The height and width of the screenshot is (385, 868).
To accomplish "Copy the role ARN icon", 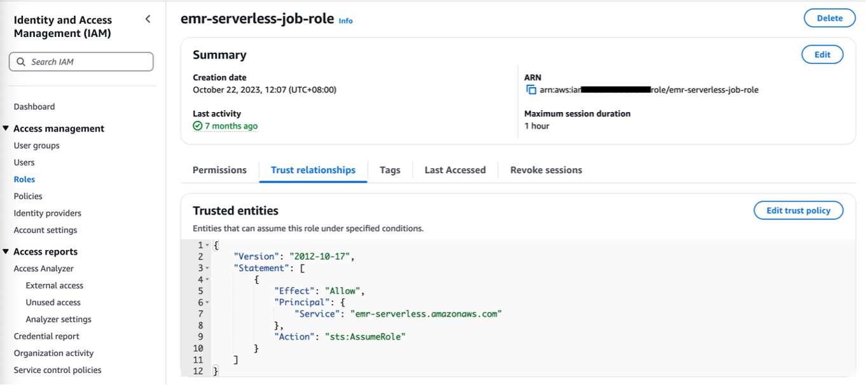I will coord(531,90).
